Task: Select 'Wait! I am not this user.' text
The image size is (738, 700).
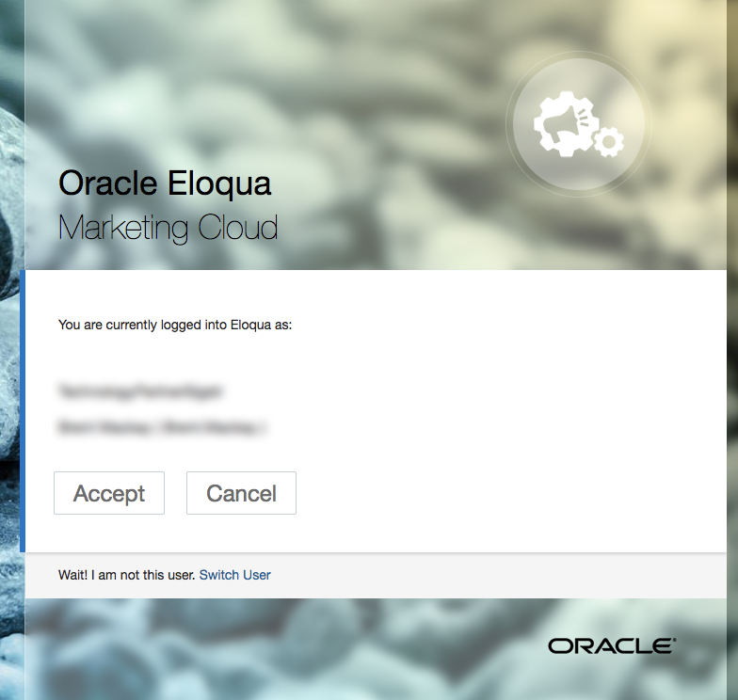Action: tap(126, 575)
